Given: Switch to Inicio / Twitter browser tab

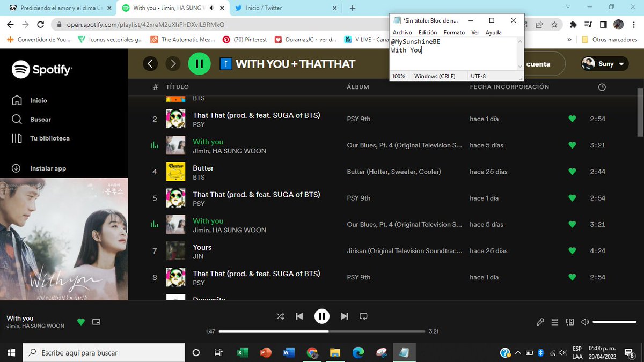Looking at the screenshot, I should pos(286,8).
